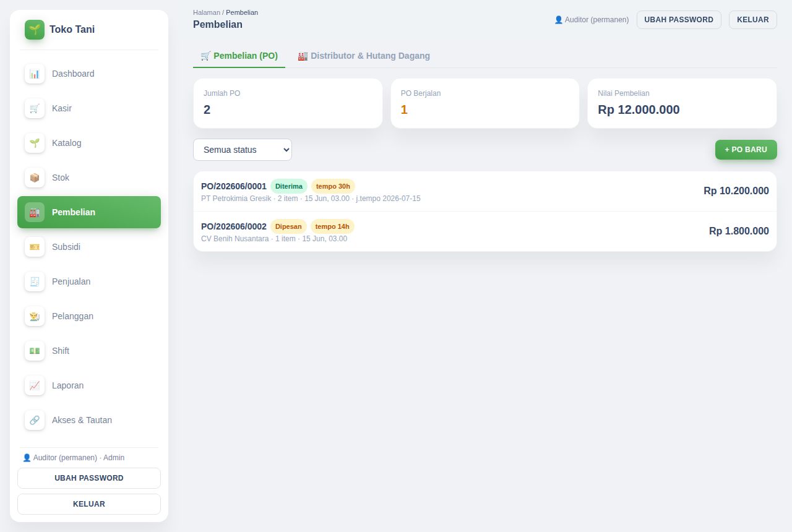Click the sidebar UBAH PASSWORD button

89,478
